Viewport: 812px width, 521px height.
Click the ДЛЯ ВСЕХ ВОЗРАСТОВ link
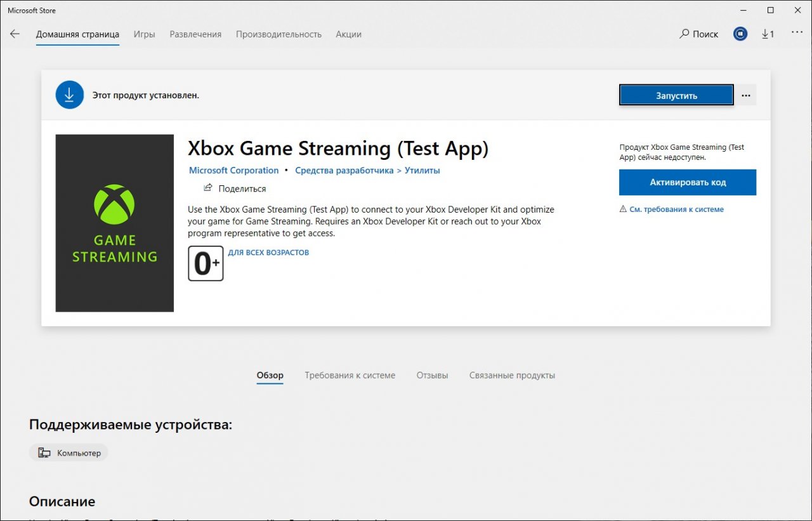(x=268, y=253)
